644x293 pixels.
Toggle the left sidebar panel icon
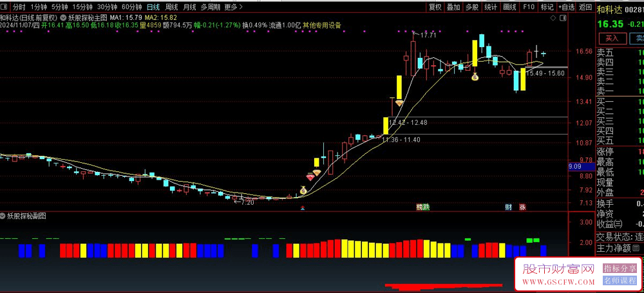[x=5, y=6]
